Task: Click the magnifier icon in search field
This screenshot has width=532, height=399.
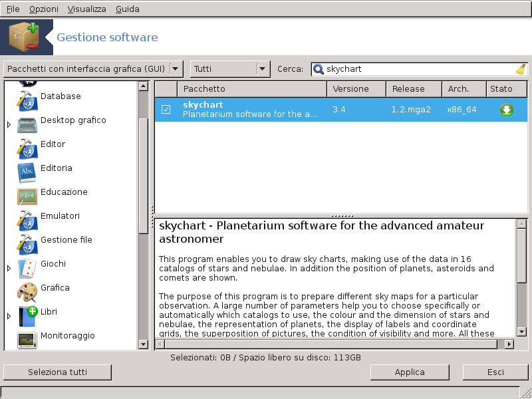Action: point(319,69)
